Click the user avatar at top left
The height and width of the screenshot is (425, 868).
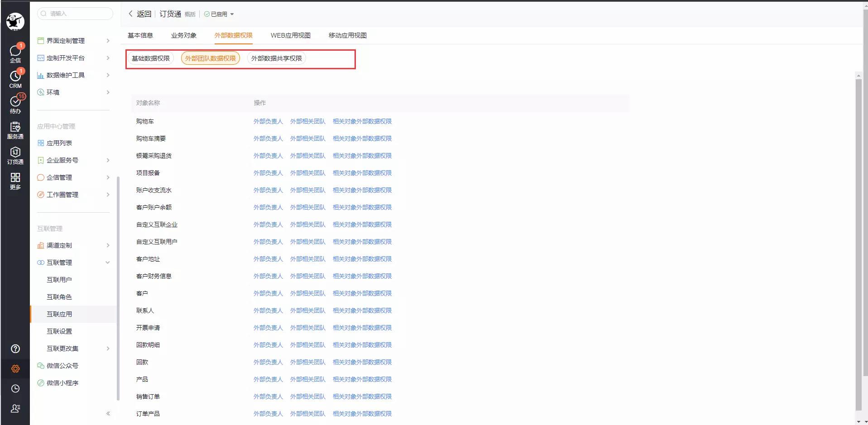click(x=15, y=21)
